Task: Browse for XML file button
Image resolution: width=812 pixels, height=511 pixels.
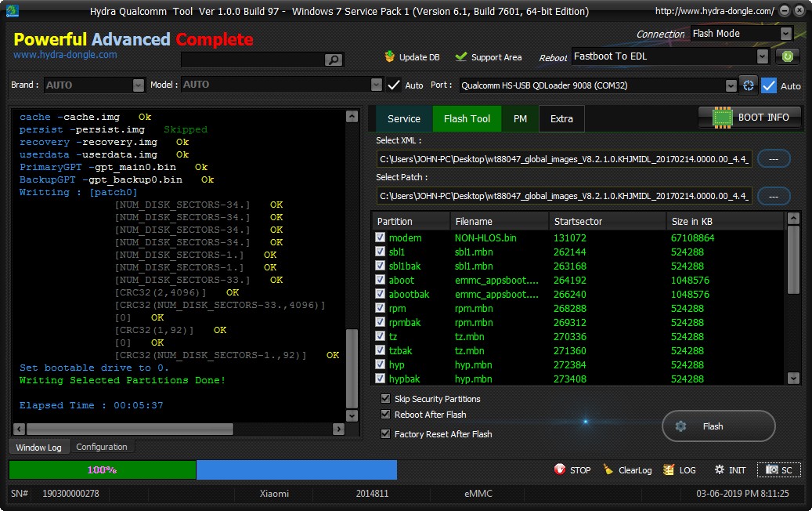Action: click(774, 158)
